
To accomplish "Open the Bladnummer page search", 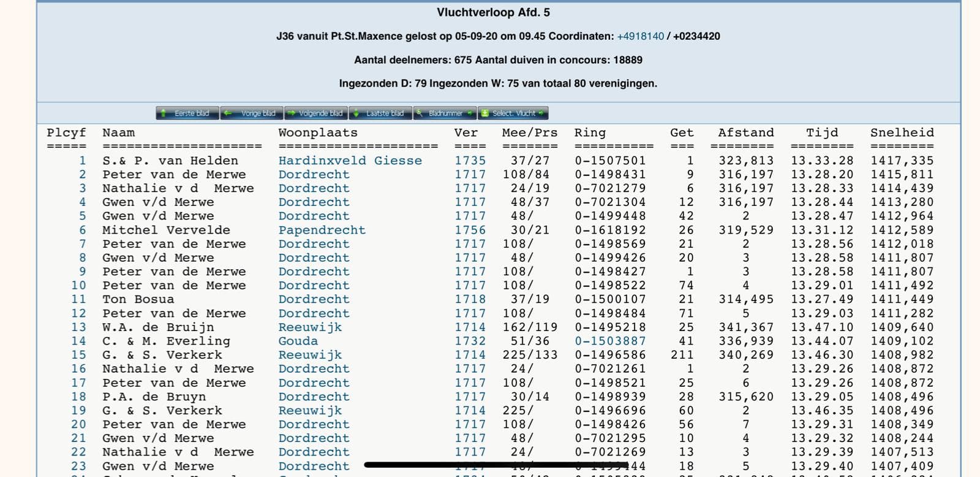I will coord(445,113).
